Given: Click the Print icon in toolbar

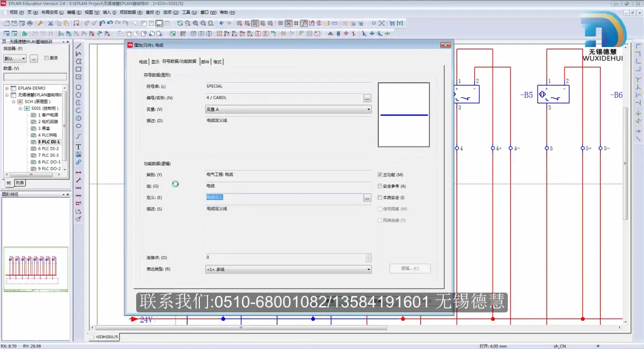Looking at the screenshot, I should [30, 23].
